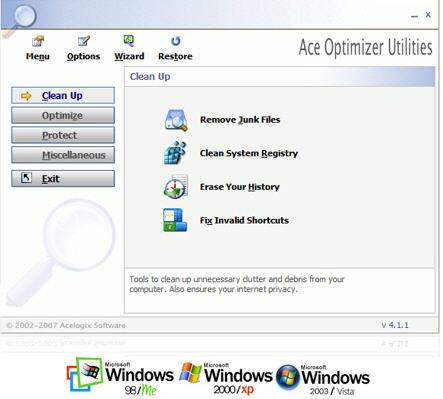Open the Menu toolbar icon
Image resolution: width=443 pixels, height=399 pixels.
pyautogui.click(x=38, y=41)
